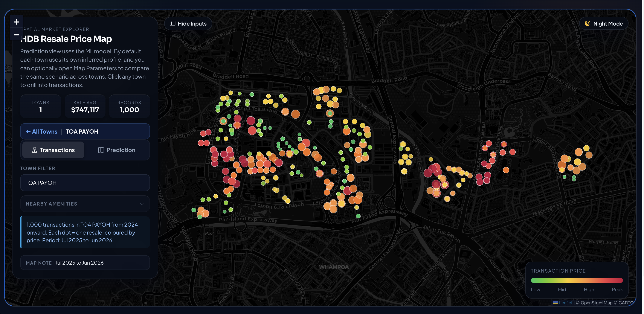Viewport: 644px width, 314px height.
Task: Click the Nearby Amenities chevron arrow
Action: point(142,204)
